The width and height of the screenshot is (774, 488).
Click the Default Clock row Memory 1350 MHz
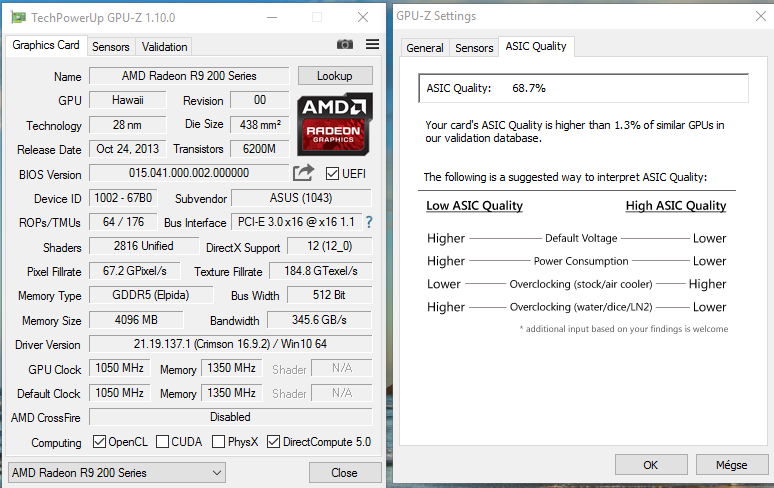(231, 393)
